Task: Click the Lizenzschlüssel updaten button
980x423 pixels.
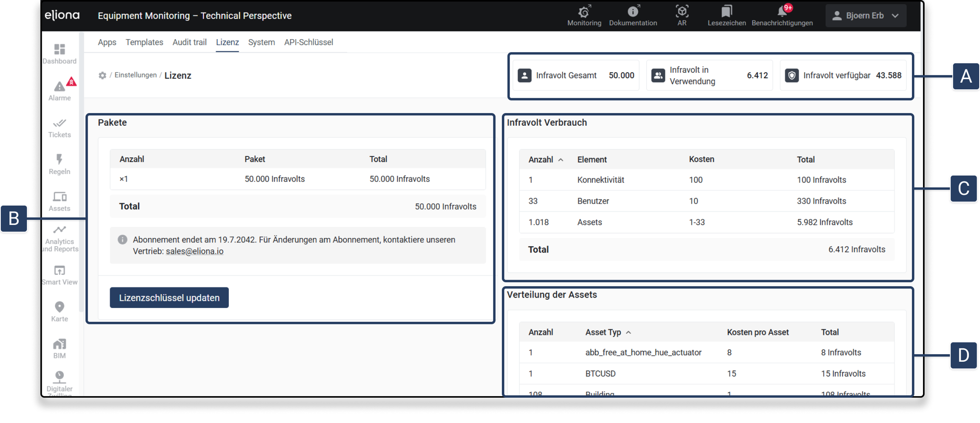Action: pos(169,298)
